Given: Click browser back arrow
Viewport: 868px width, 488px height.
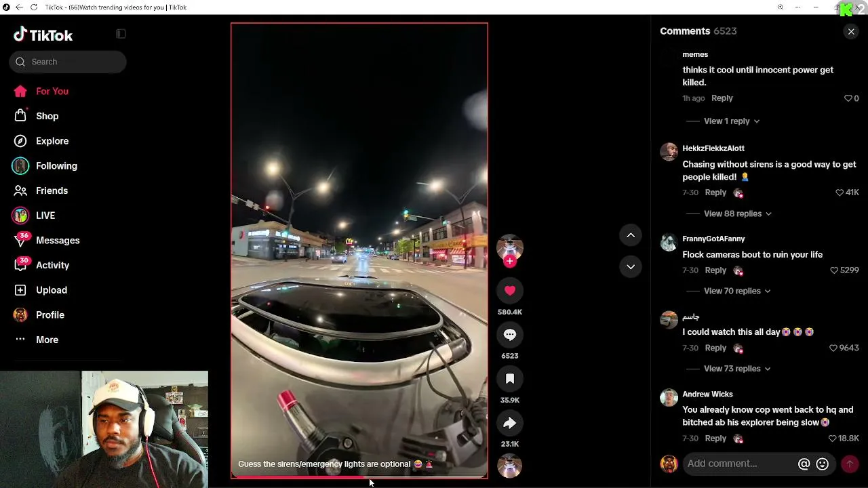Looking at the screenshot, I should click(x=19, y=7).
